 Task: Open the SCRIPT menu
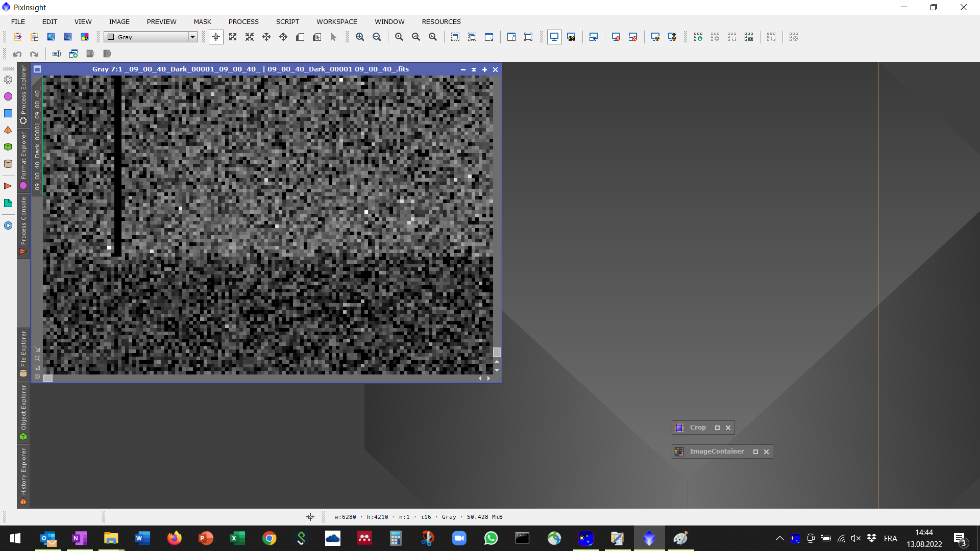[x=287, y=21]
